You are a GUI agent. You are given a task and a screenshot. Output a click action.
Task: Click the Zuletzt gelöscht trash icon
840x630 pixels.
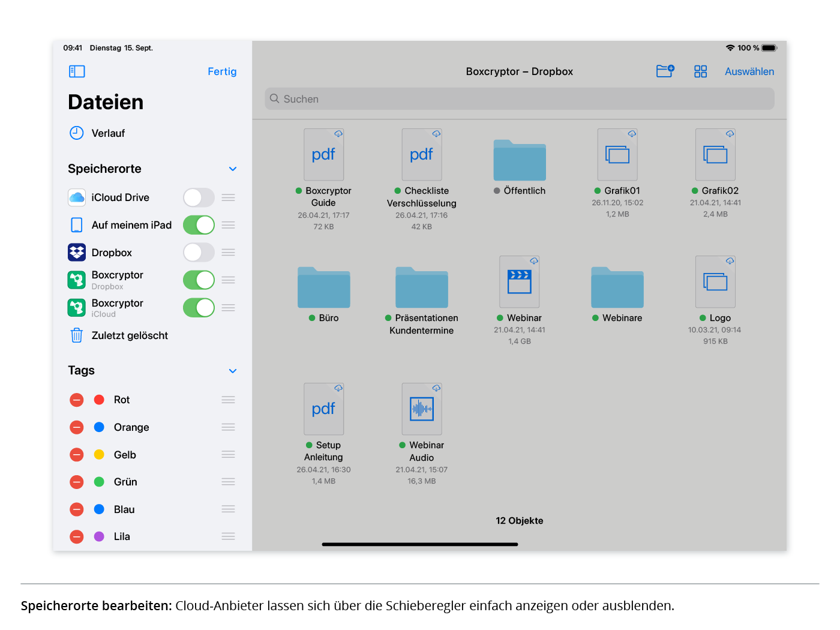[x=77, y=335]
